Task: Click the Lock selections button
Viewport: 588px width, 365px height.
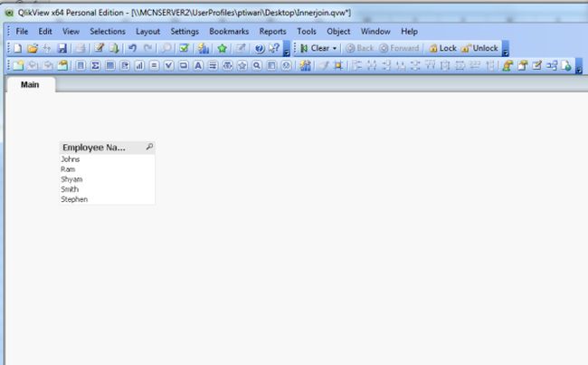Action: 443,48
